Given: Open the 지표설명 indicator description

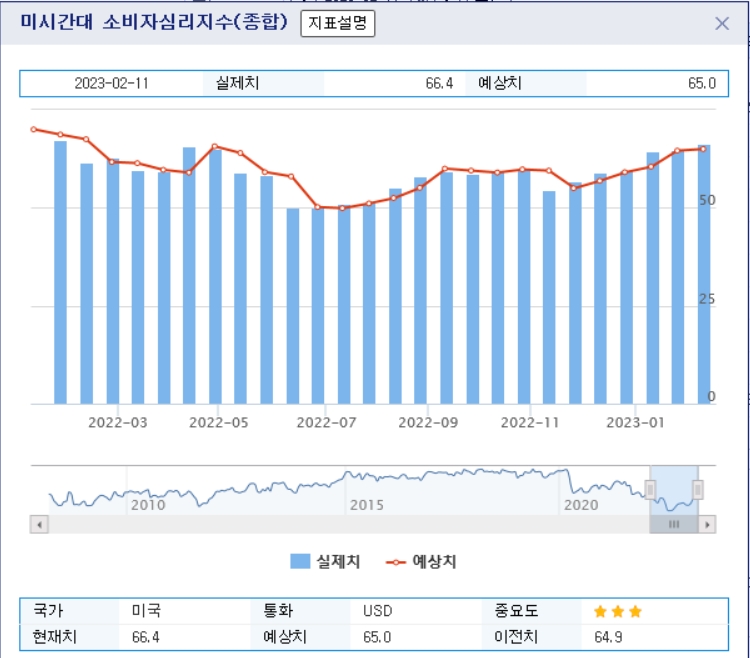Looking at the screenshot, I should 338,23.
